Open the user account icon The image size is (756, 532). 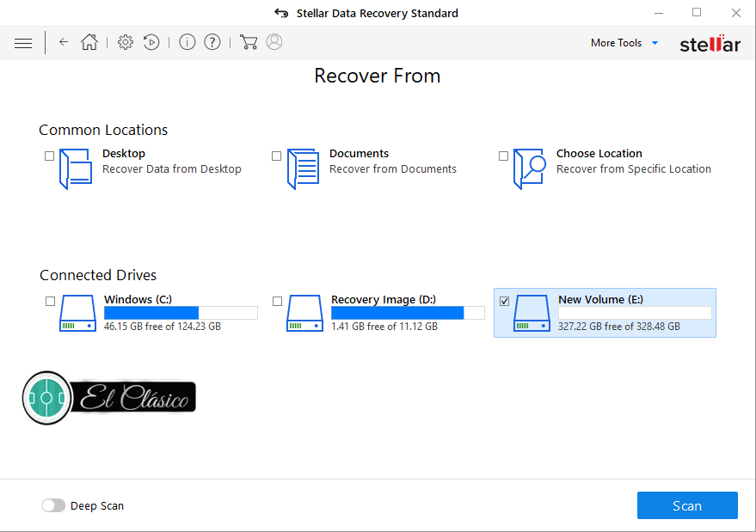[x=274, y=42]
